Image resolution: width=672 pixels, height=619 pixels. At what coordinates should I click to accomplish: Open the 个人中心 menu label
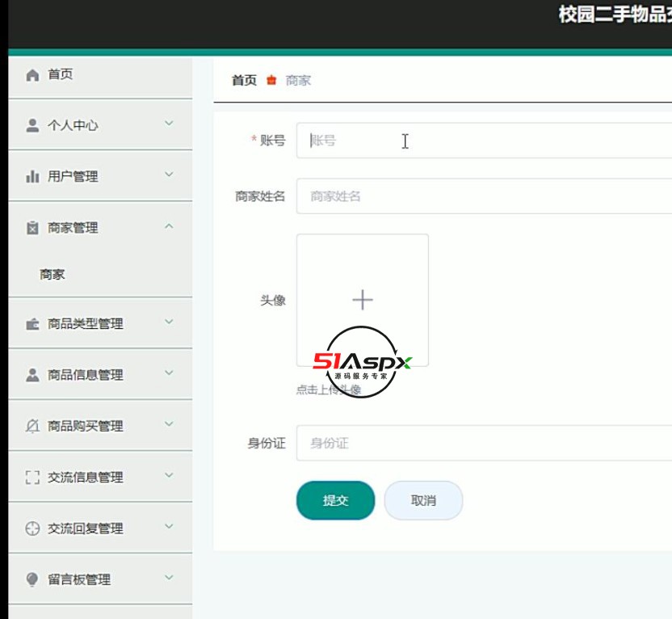point(73,125)
